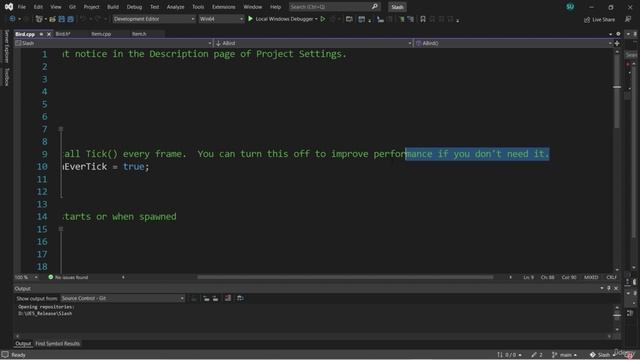Click the uncomment lines toolbar icon
Image resolution: width=640 pixels, height=360 pixels.
(x=411, y=19)
